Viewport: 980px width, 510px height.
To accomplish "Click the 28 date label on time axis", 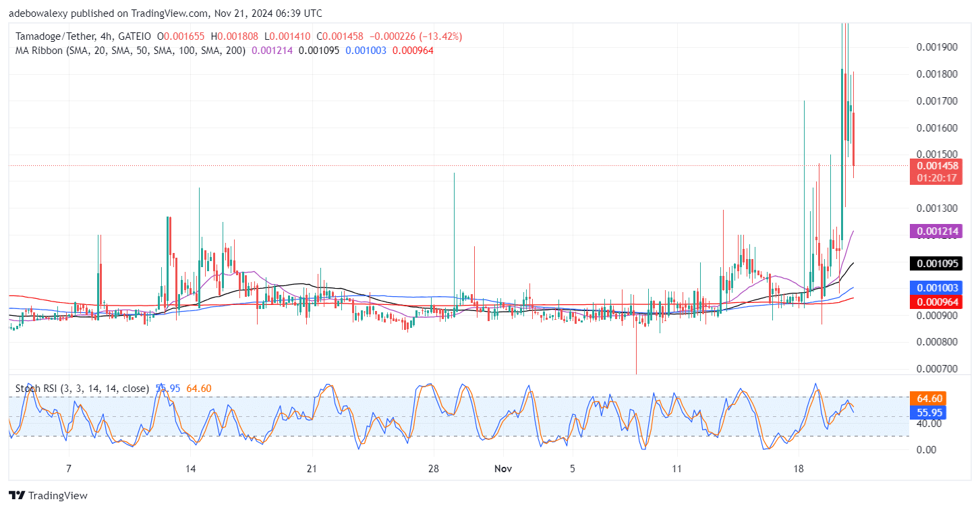I will [x=434, y=468].
